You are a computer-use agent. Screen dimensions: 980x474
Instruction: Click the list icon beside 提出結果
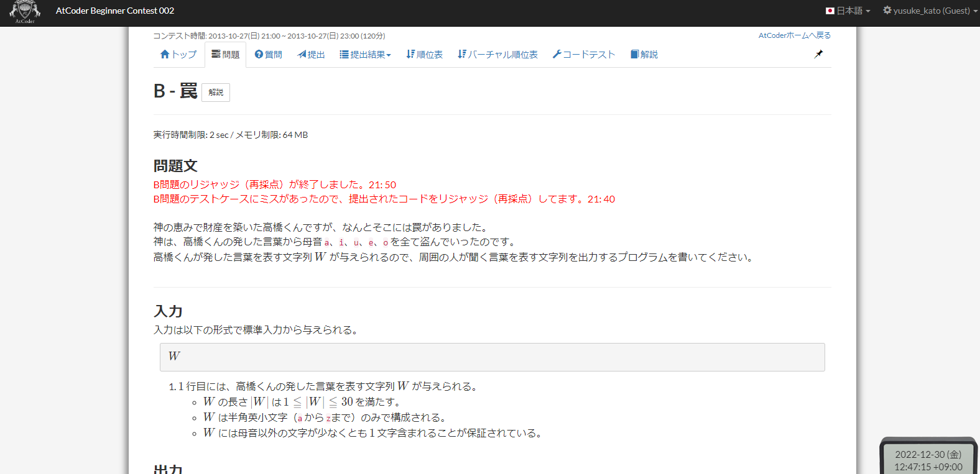(344, 55)
